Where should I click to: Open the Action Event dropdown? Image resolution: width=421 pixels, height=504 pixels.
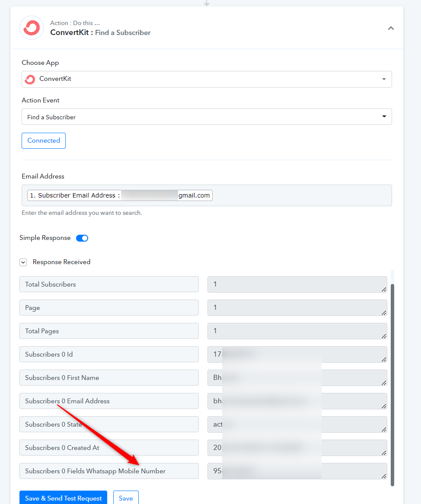[x=207, y=117]
